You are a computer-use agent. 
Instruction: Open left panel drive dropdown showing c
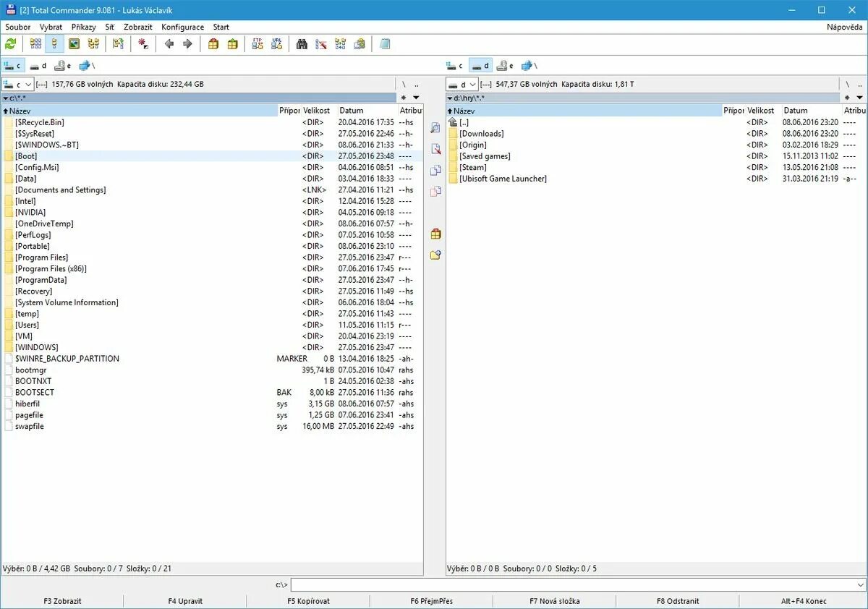(x=18, y=84)
